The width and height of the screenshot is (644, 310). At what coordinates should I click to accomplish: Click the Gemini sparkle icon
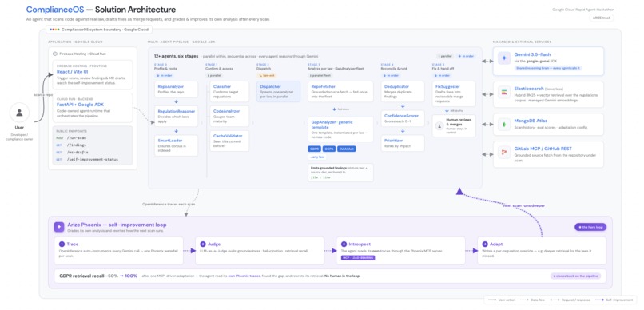[x=503, y=58]
